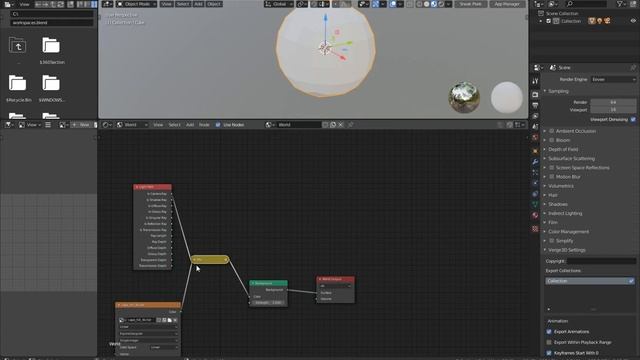Open the $360Section folder

point(51,46)
